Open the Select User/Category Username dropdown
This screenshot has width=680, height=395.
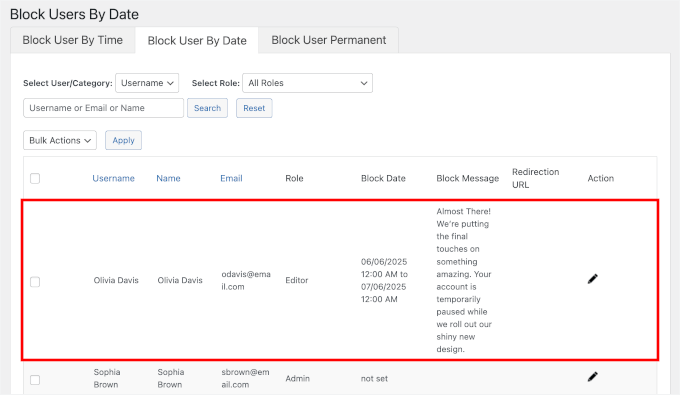pos(147,83)
